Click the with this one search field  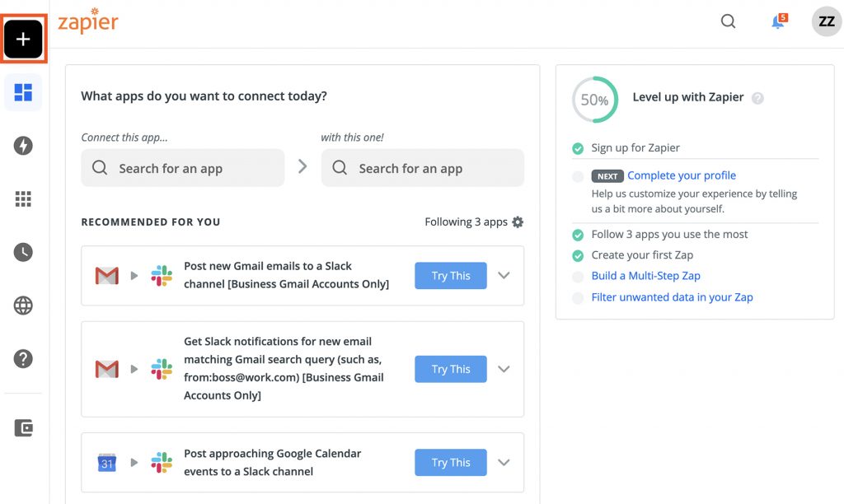(423, 168)
